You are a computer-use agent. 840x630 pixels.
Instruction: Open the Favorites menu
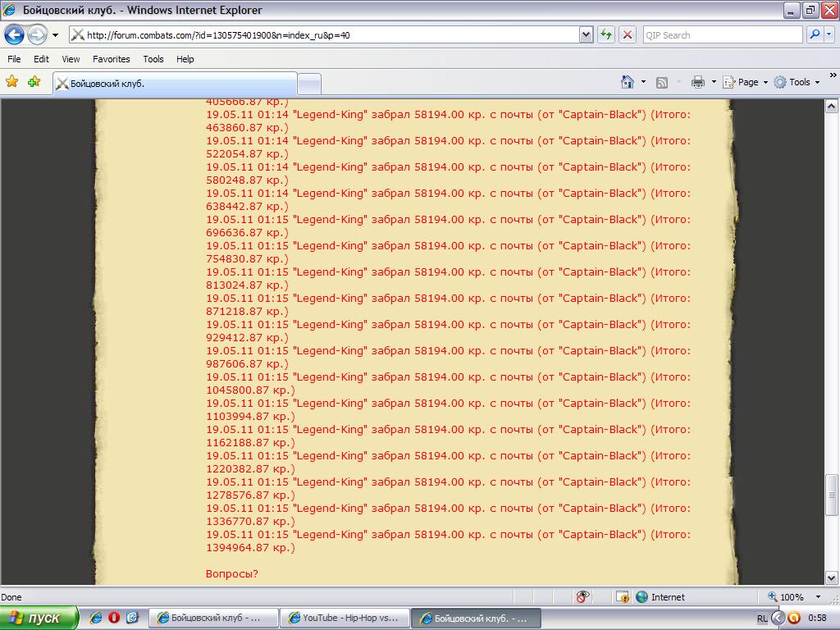[x=111, y=59]
